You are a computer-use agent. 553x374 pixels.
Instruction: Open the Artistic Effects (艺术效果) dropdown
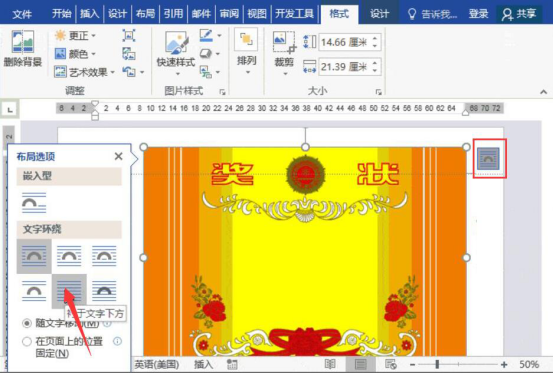[84, 72]
